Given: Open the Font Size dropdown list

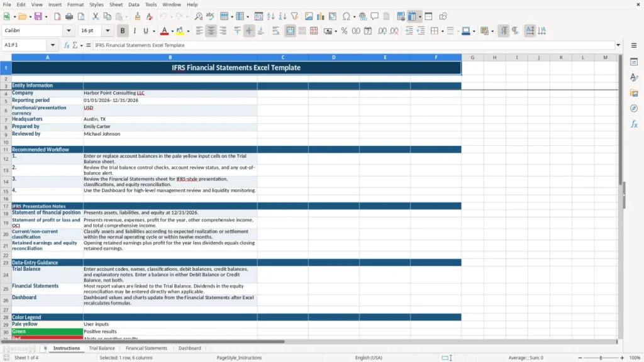Looking at the screenshot, I should pyautogui.click(x=108, y=30).
